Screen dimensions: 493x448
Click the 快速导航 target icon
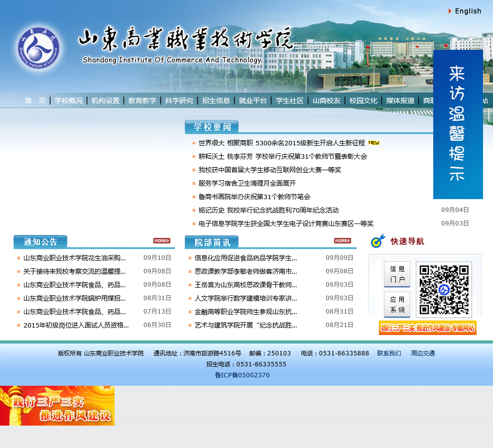pyautogui.click(x=377, y=241)
